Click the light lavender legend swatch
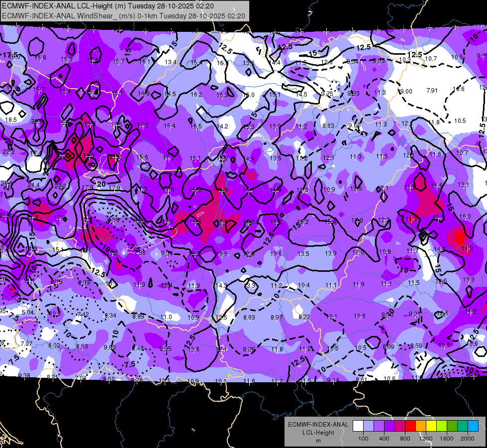This screenshot has width=487, height=448. coord(368,426)
